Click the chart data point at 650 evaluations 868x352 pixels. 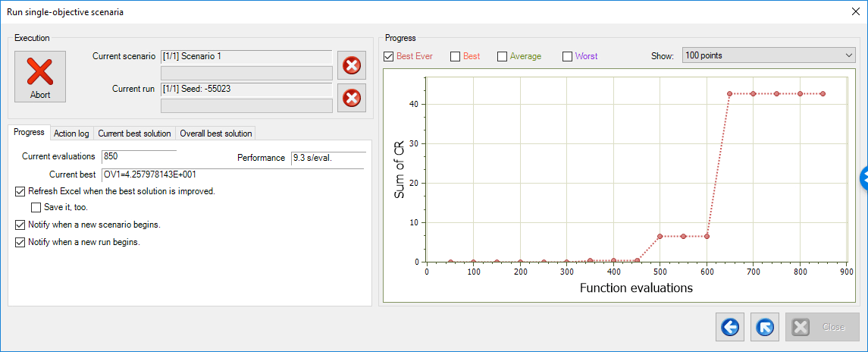(x=730, y=93)
